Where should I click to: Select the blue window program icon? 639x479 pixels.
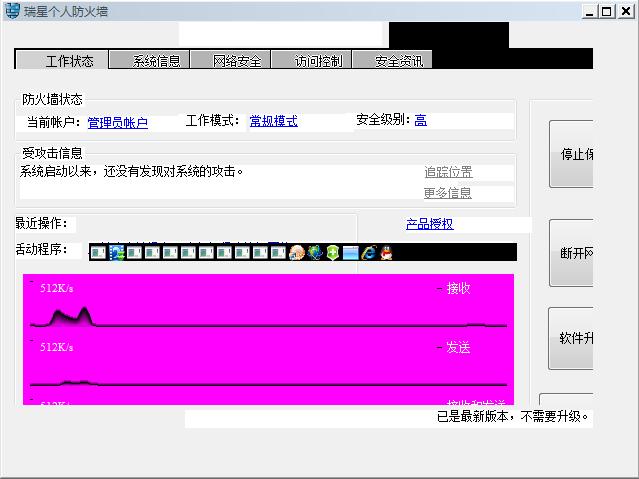350,253
